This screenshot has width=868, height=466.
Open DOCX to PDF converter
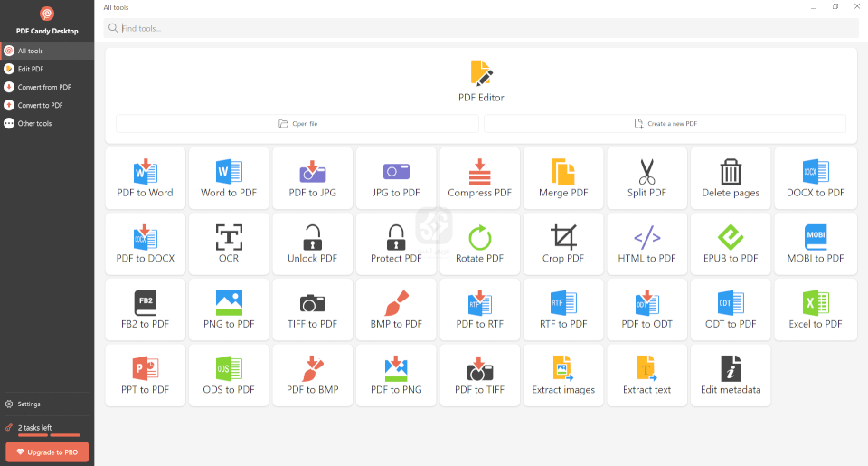click(x=816, y=178)
